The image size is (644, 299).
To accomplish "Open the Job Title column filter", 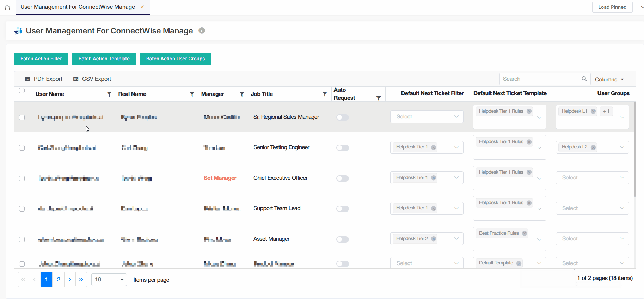I will (x=325, y=94).
